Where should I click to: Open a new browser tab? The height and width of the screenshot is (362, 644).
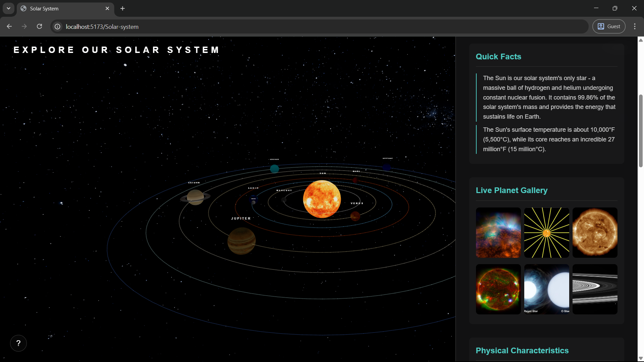[x=123, y=8]
